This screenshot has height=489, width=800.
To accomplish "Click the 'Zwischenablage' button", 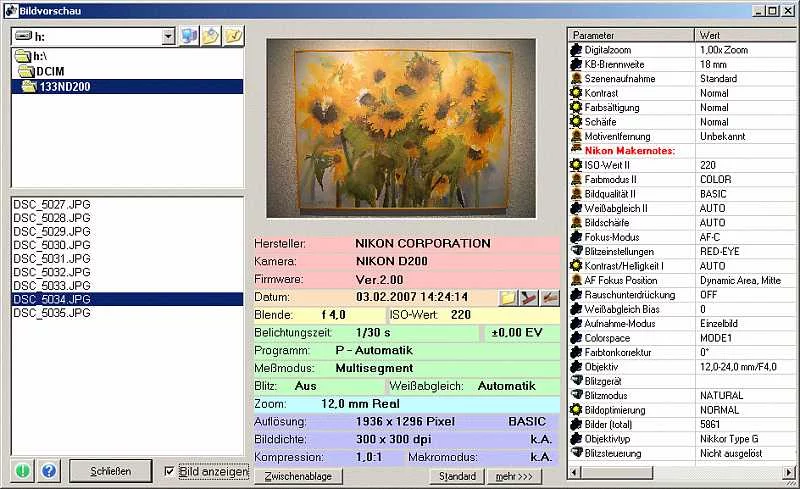I will pos(299,476).
